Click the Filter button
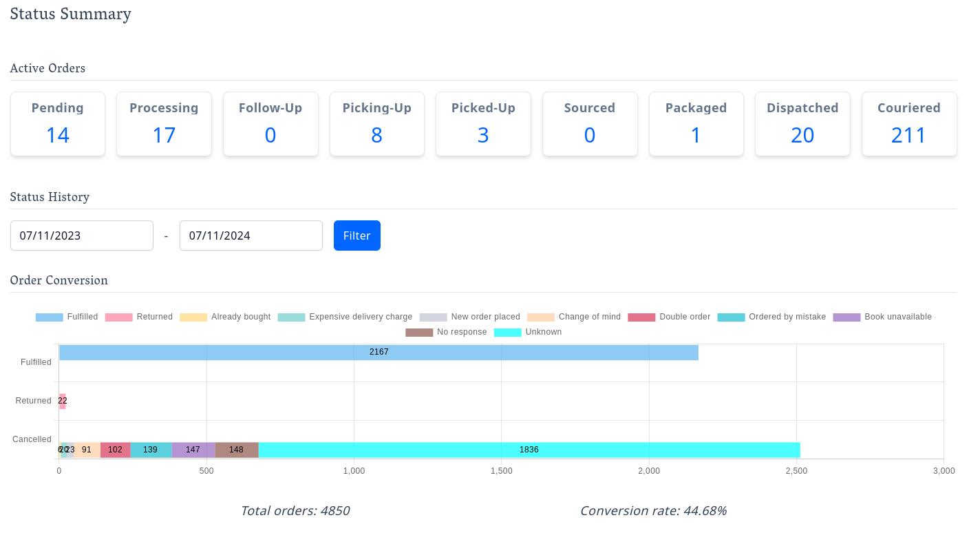Image resolution: width=980 pixels, height=544 pixels. (356, 235)
